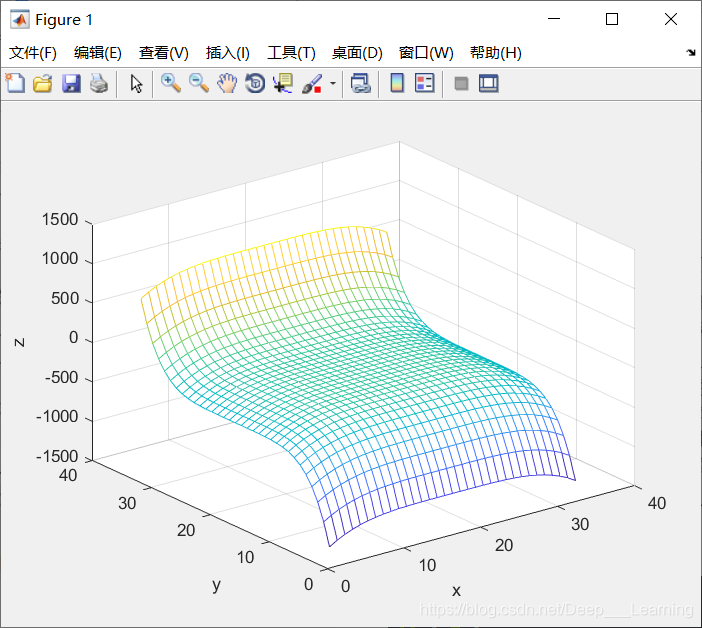Toggle the Brush data tool
This screenshot has height=628, width=702.
312,83
